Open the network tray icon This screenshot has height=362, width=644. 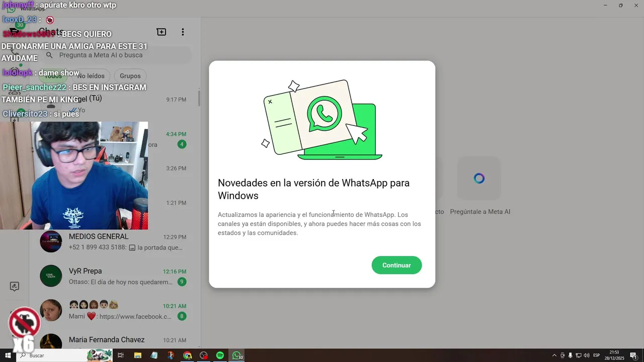[579, 355]
